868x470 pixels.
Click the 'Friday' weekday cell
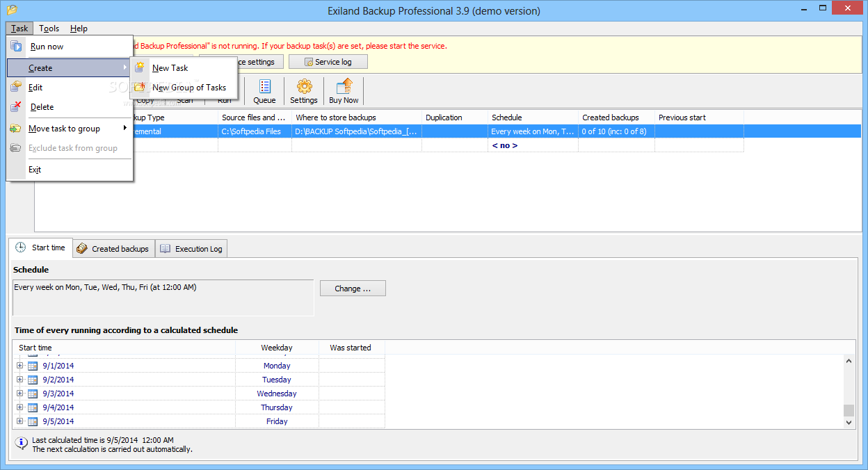(x=277, y=421)
